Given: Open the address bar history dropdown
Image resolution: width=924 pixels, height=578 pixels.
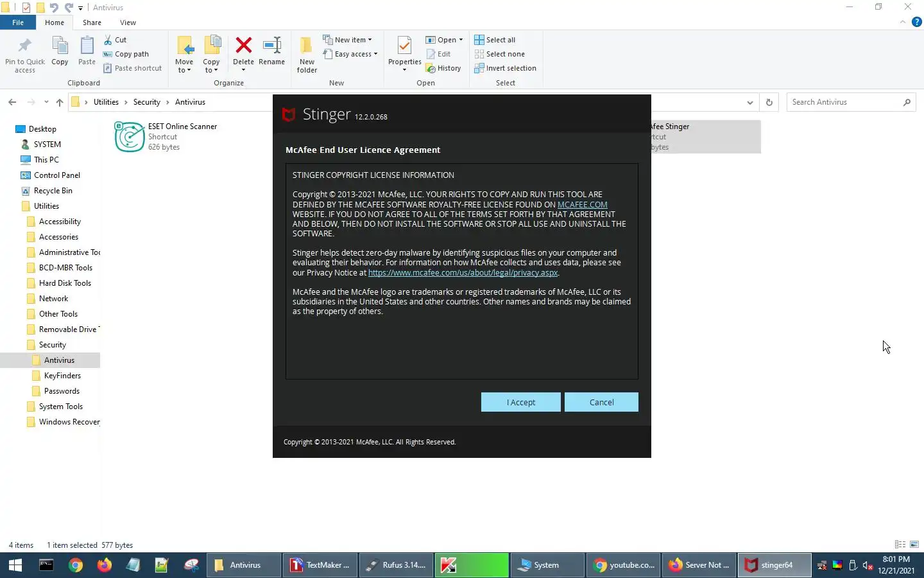Looking at the screenshot, I should click(750, 102).
